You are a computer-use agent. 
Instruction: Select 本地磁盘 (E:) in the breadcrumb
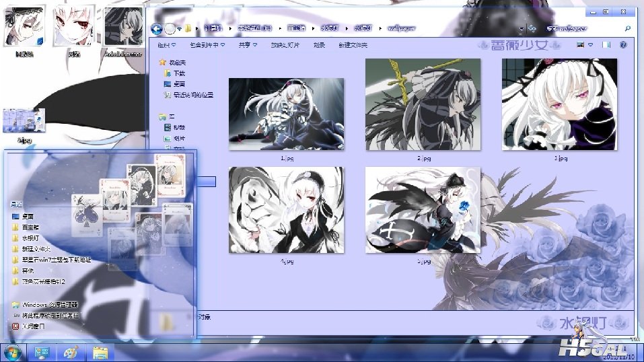(254, 28)
